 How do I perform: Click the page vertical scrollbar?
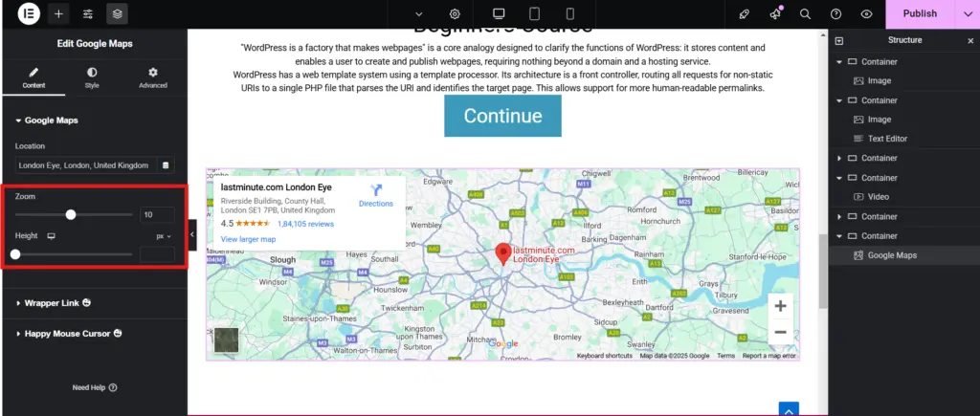[x=823, y=270]
